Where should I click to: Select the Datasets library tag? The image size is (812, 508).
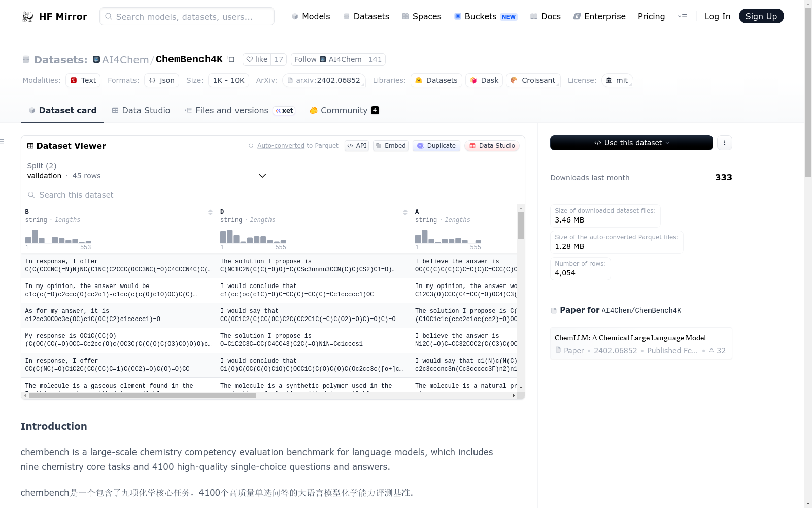point(436,80)
